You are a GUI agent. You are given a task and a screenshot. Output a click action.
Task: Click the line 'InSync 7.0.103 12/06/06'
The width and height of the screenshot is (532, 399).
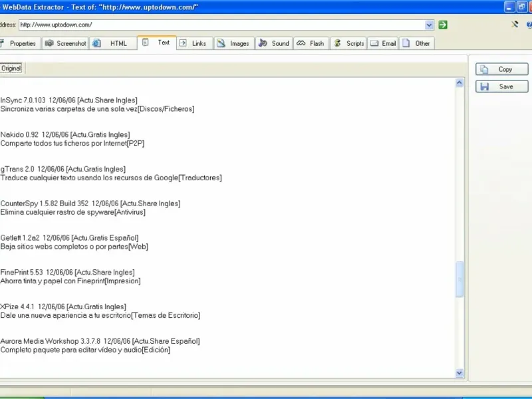tap(69, 100)
